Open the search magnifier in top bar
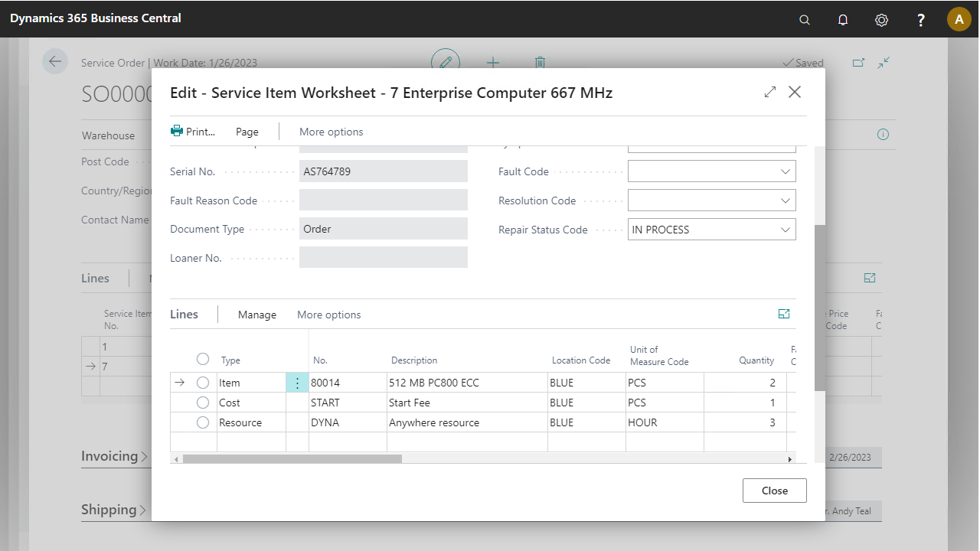 pyautogui.click(x=804, y=20)
